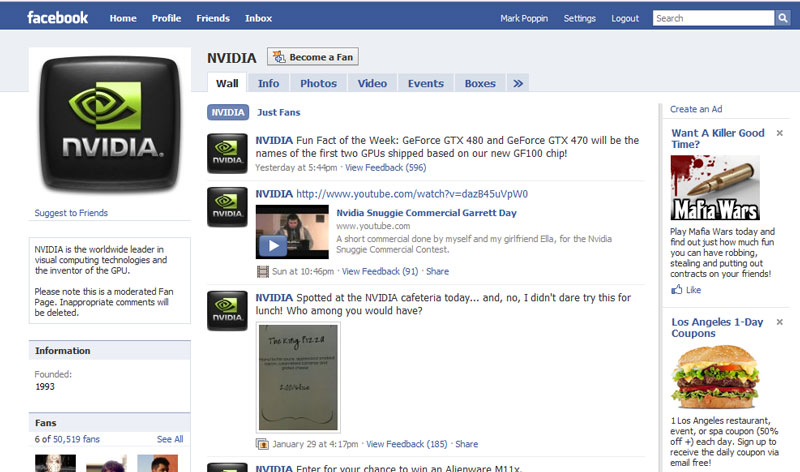Click the thumbs-up Like icon on Mafia Wars ad
This screenshot has height=472, width=800.
tap(677, 290)
